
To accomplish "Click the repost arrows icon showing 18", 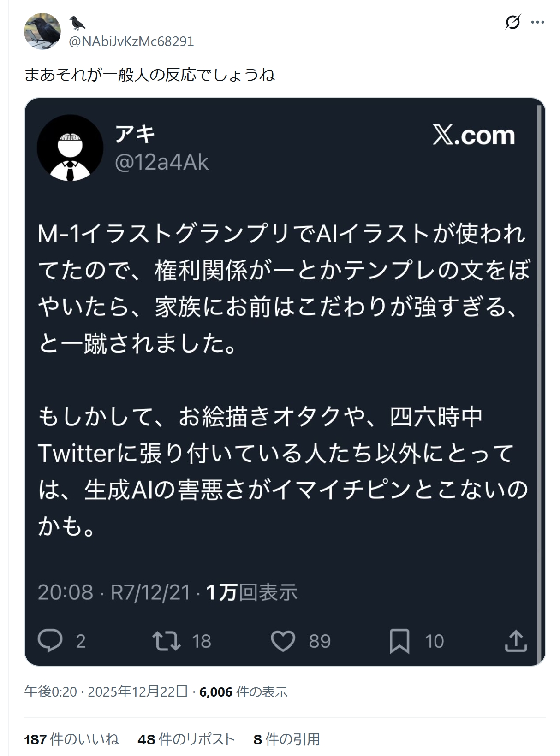I will (x=167, y=641).
